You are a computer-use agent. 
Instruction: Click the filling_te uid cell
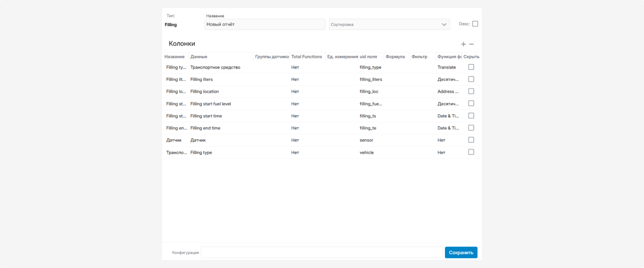pyautogui.click(x=368, y=128)
